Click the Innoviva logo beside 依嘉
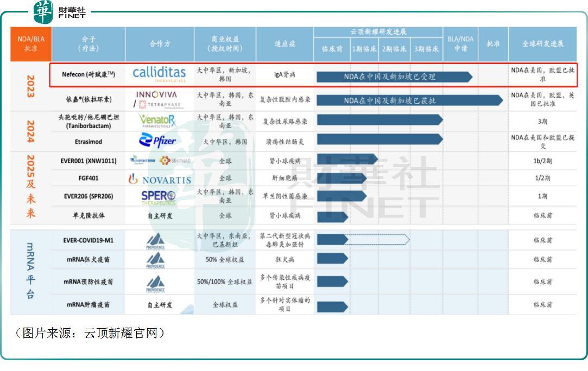This screenshot has width=588, height=371. coord(157,95)
